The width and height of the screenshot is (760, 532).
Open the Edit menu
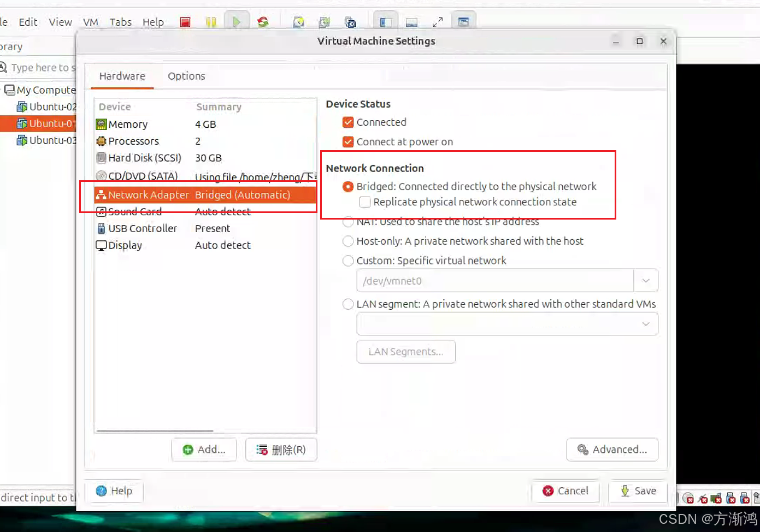28,22
